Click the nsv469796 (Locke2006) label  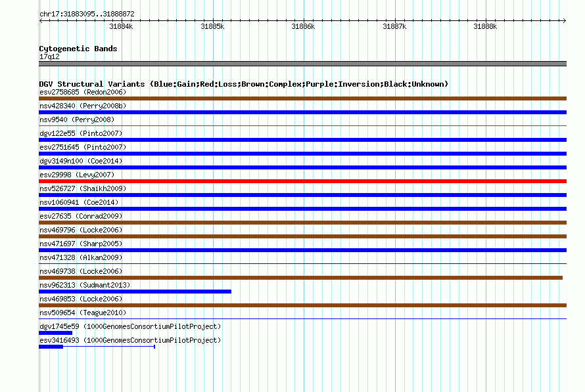pos(81,230)
